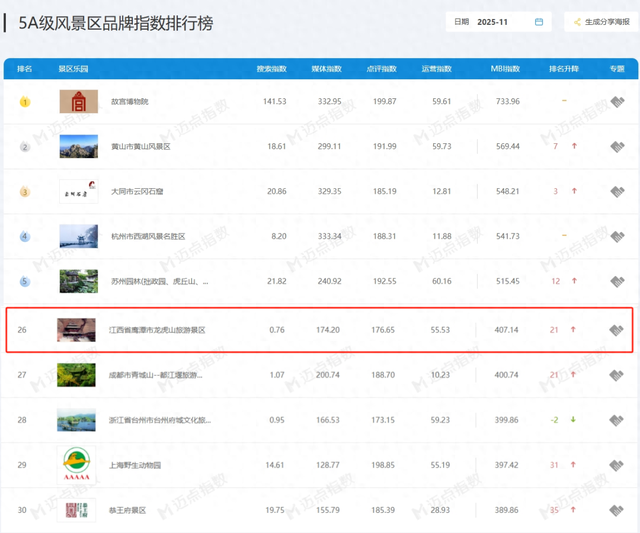Sort by 搜索指数 column header

tap(271, 69)
